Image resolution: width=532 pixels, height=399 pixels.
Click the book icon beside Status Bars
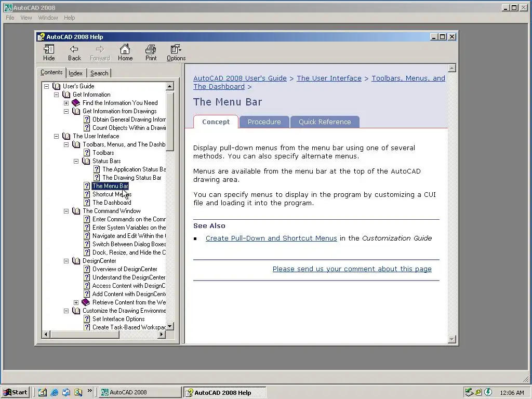coord(86,161)
